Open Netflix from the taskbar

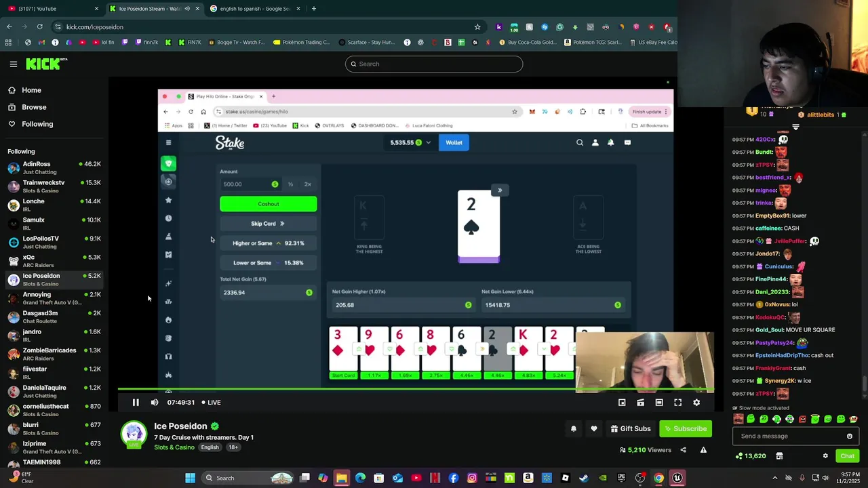click(435, 479)
